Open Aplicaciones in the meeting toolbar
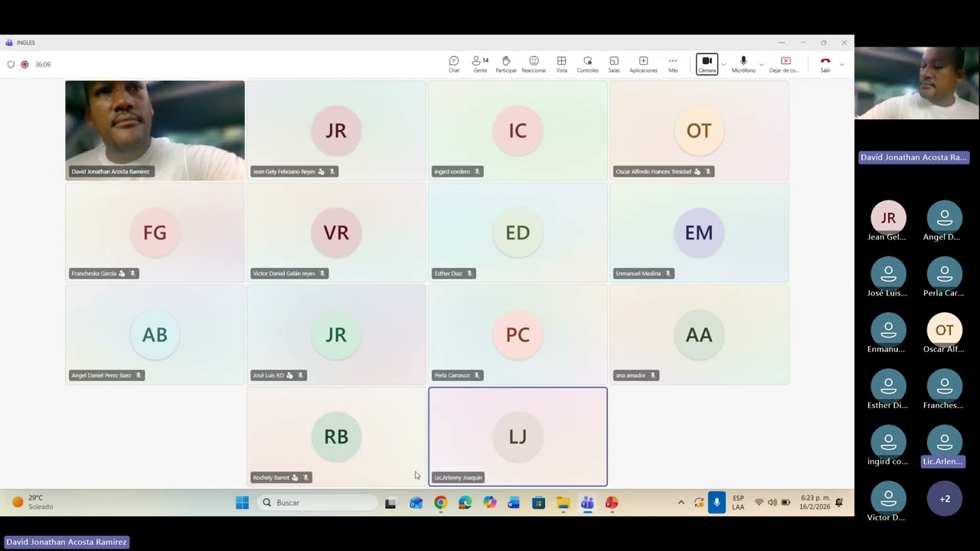 pyautogui.click(x=643, y=64)
